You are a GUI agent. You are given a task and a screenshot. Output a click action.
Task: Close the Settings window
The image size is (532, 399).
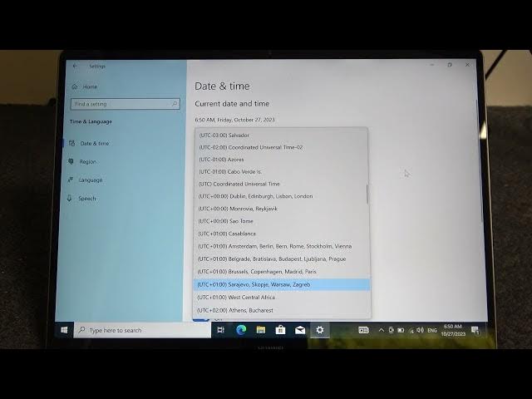pos(467,65)
